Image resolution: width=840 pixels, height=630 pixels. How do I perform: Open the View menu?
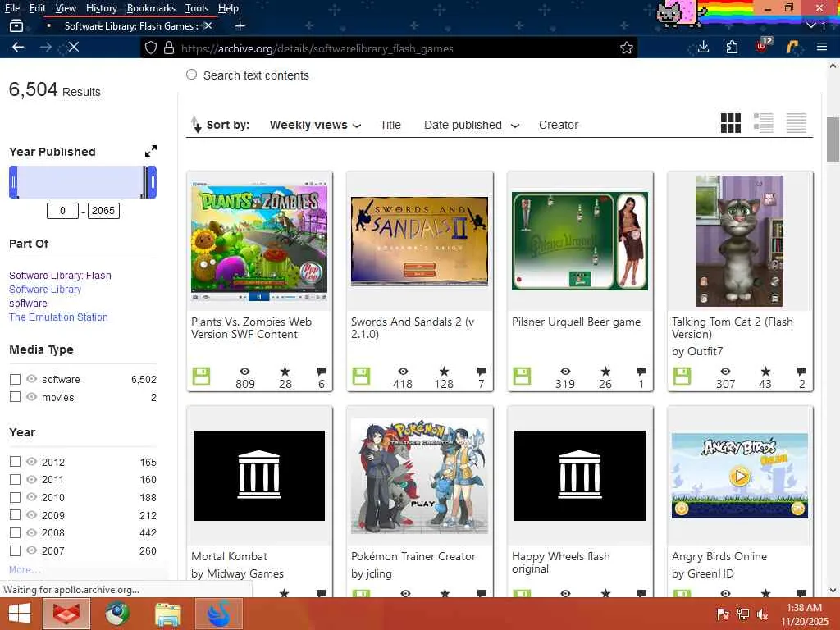[x=66, y=8]
